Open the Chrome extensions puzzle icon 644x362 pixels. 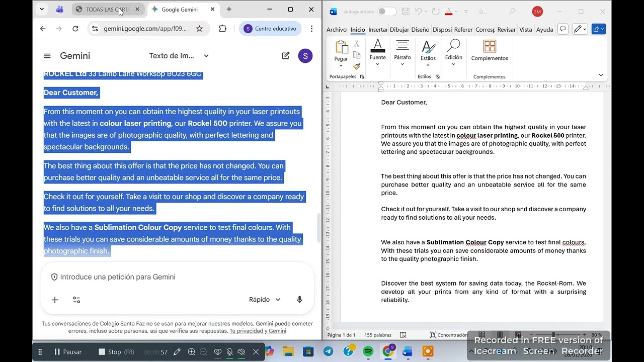[x=222, y=29]
